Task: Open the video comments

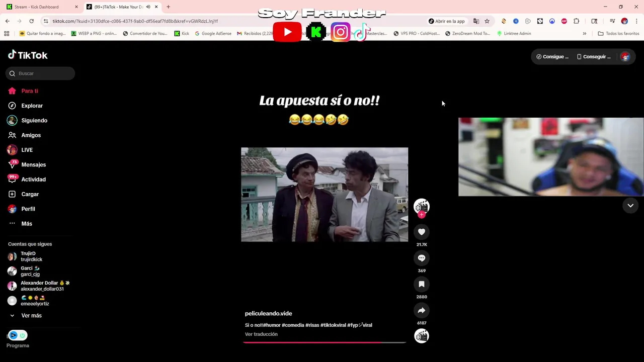Action: [422, 258]
